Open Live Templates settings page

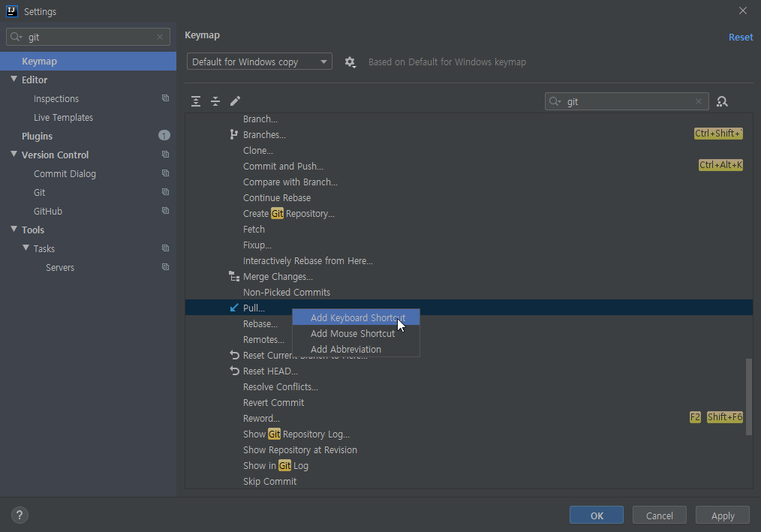click(x=63, y=118)
